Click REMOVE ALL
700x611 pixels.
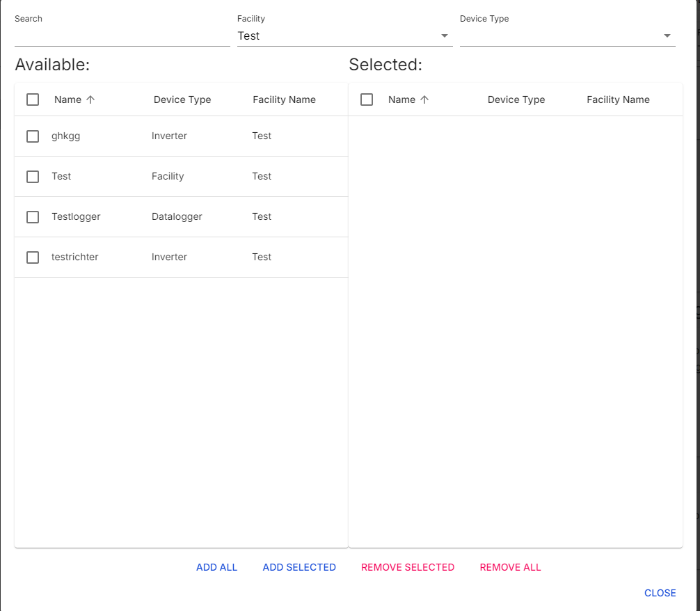point(510,567)
